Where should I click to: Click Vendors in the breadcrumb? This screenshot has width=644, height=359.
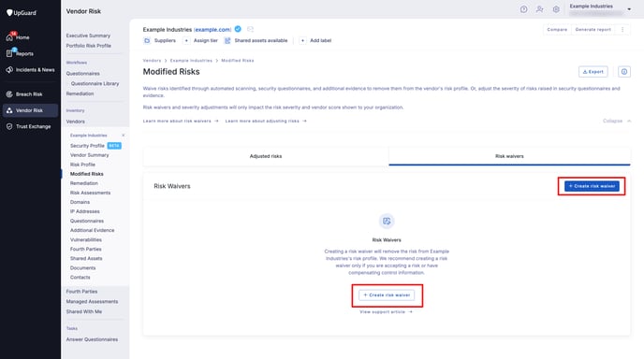coord(152,61)
